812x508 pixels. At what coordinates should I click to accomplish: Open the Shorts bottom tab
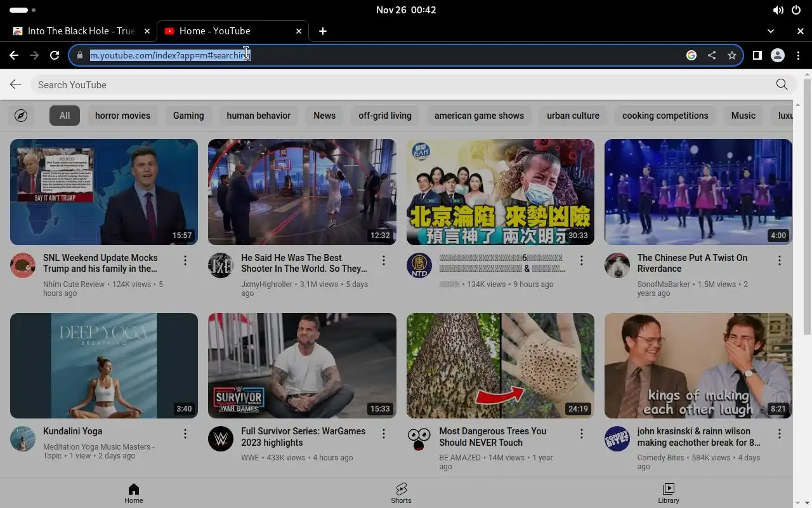click(x=401, y=493)
